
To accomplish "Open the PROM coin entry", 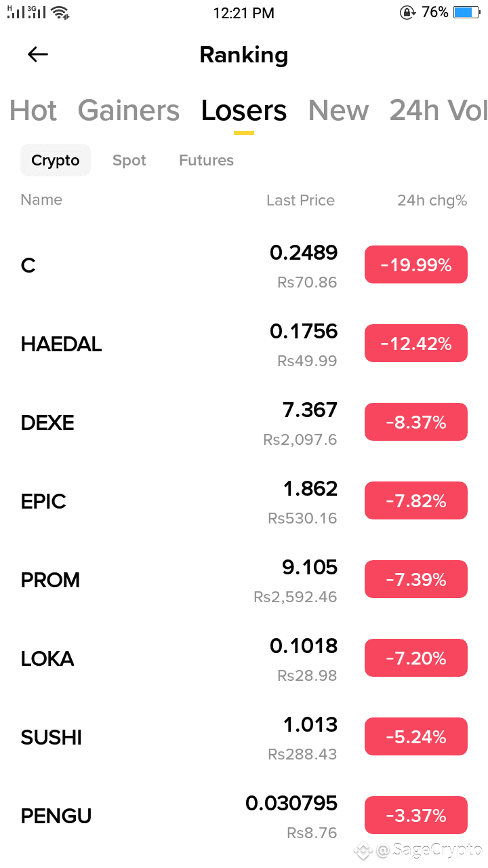I will (x=244, y=580).
